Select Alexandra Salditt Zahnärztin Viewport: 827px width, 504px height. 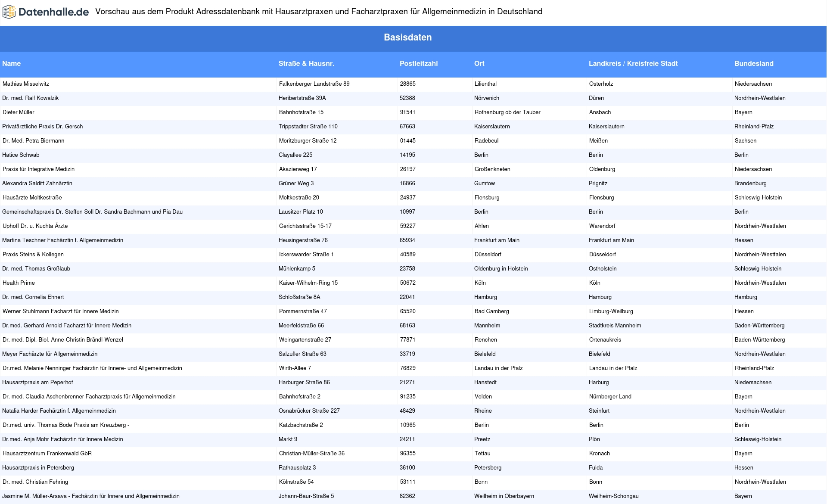click(x=37, y=183)
